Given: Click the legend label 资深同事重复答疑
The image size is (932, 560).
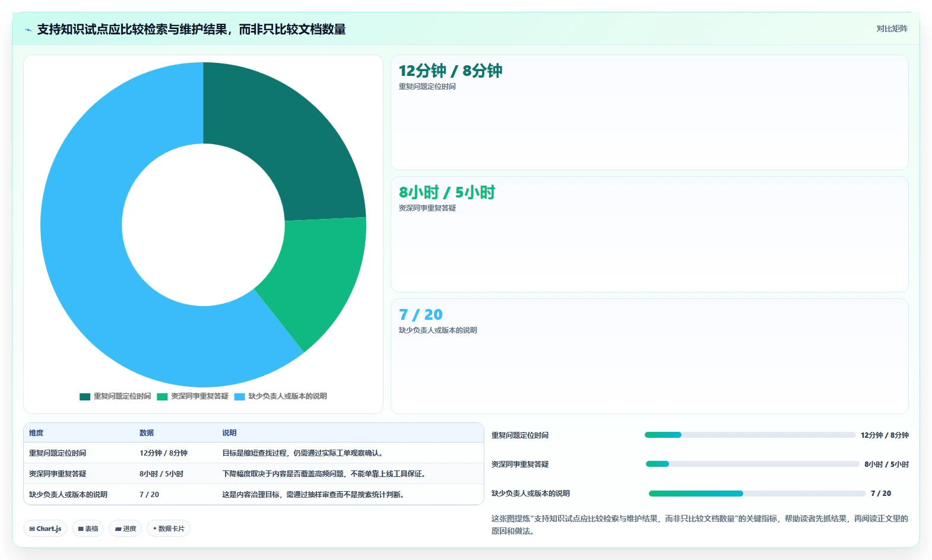Looking at the screenshot, I should click(x=199, y=396).
